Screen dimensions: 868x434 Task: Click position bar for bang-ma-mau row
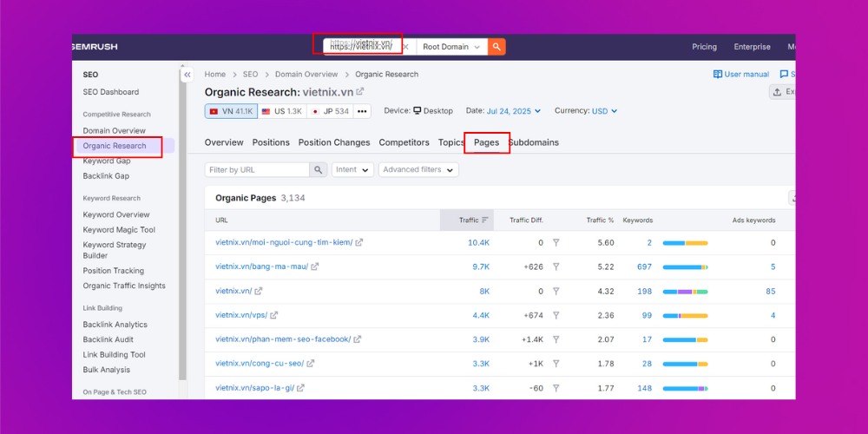pyautogui.click(x=686, y=267)
